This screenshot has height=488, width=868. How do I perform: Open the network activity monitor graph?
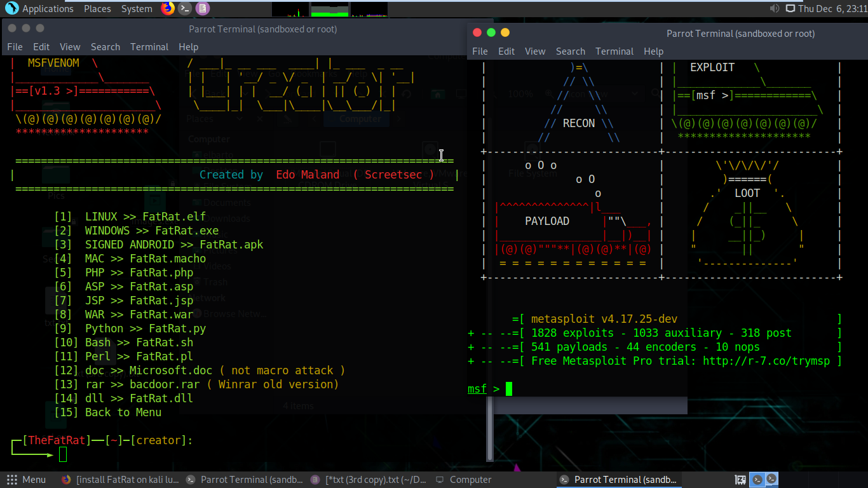[x=369, y=10]
